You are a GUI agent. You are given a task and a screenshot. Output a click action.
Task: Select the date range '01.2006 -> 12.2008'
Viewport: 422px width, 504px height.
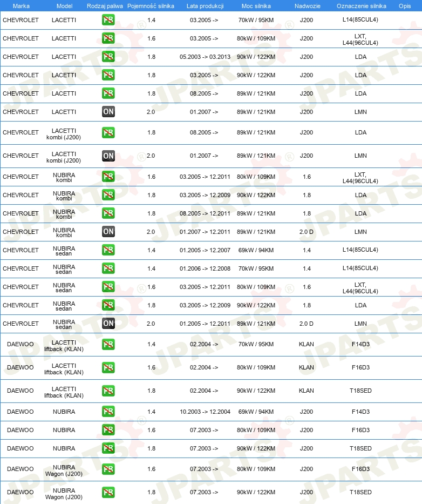click(x=205, y=268)
